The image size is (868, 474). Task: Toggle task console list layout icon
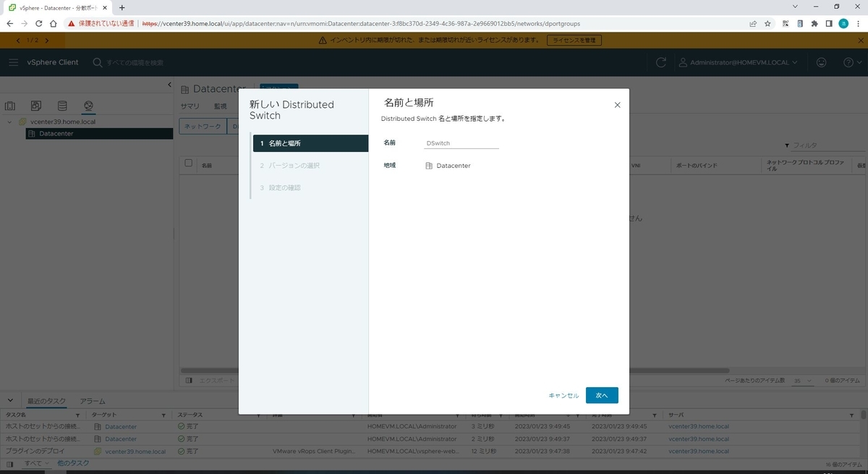(x=9, y=463)
